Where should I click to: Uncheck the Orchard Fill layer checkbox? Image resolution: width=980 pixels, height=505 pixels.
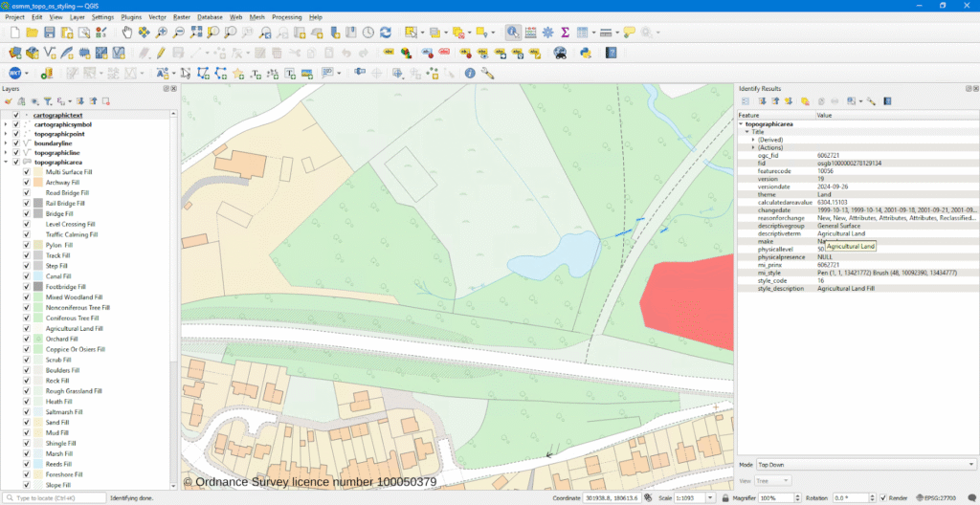click(27, 339)
